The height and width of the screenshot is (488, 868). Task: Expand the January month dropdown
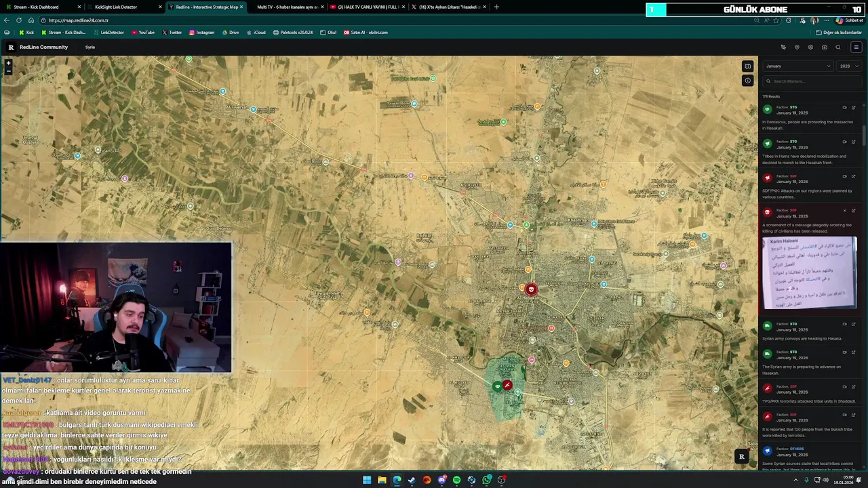pyautogui.click(x=798, y=66)
